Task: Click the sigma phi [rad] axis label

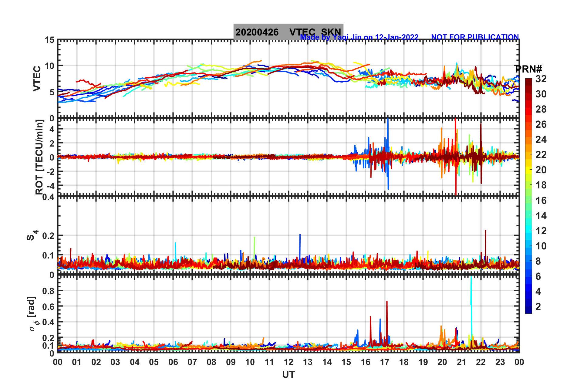Action: (33, 314)
